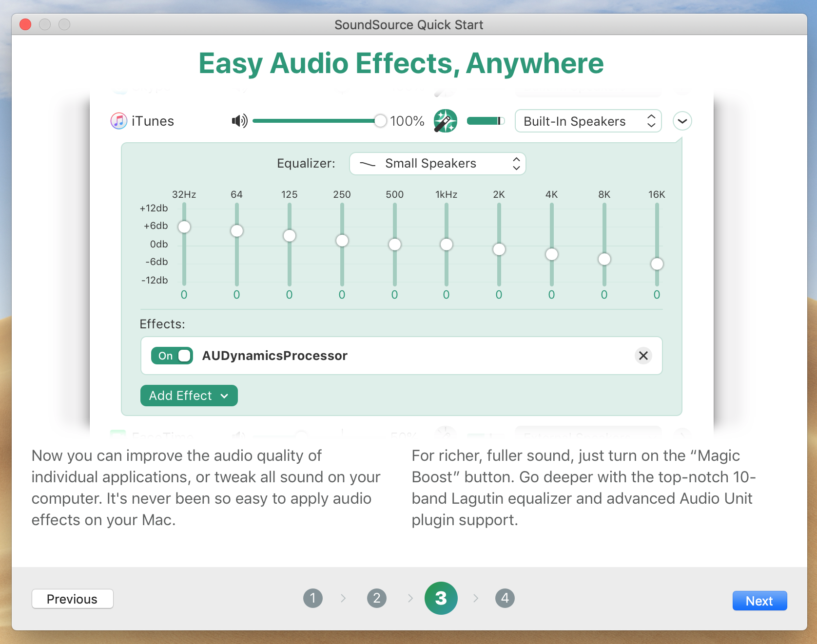
Task: Select the highlighted step 3 indicator
Action: (441, 598)
